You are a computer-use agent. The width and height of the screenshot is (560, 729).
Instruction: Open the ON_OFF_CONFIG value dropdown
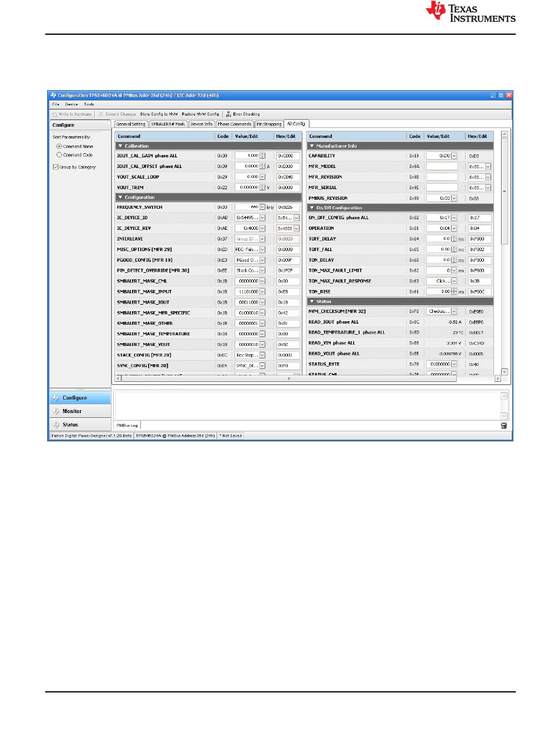coord(454,218)
